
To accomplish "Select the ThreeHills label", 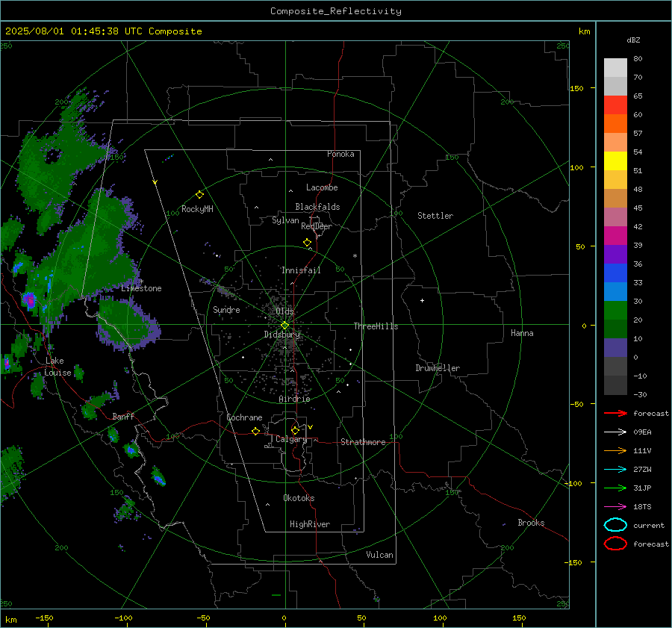I will coord(376,326).
